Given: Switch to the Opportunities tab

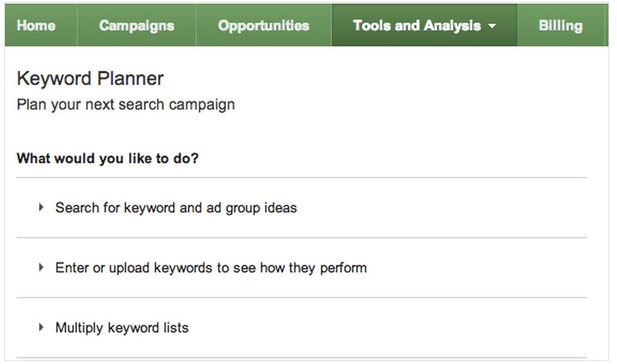Looking at the screenshot, I should (263, 26).
